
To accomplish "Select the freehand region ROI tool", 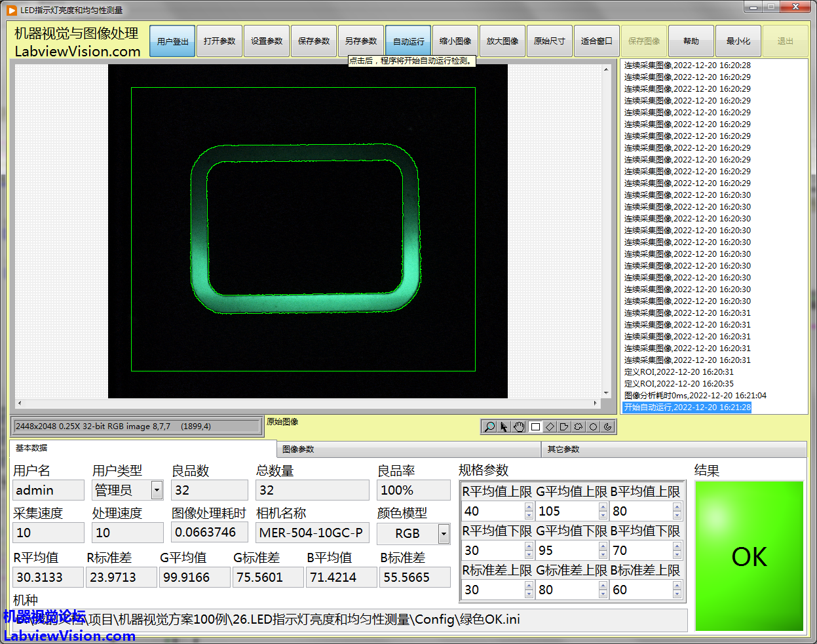I will tap(579, 426).
